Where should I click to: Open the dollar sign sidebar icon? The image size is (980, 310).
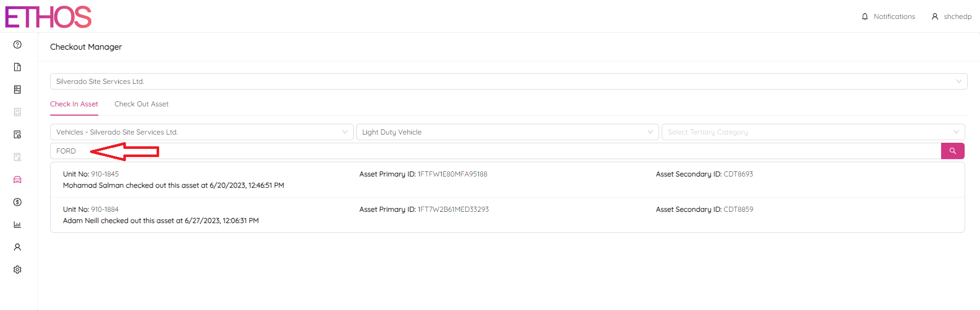pyautogui.click(x=17, y=202)
